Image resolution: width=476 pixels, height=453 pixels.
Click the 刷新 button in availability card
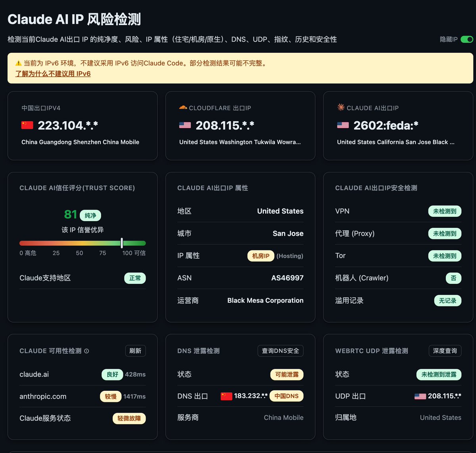pos(135,351)
